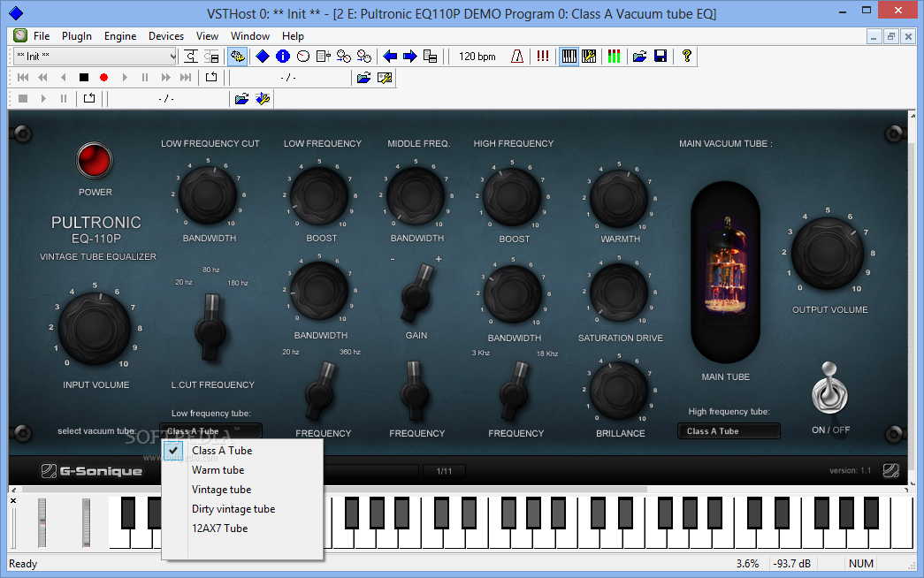The width and height of the screenshot is (924, 578).
Task: Click the LOW FREQUENCY BOOST knob
Action: 319,196
